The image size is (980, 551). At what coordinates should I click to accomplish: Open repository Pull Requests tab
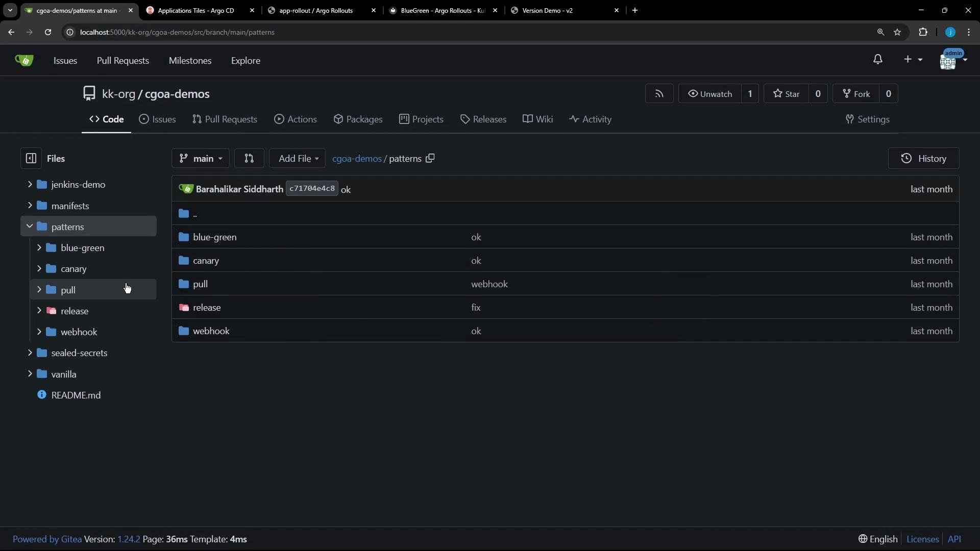point(225,119)
